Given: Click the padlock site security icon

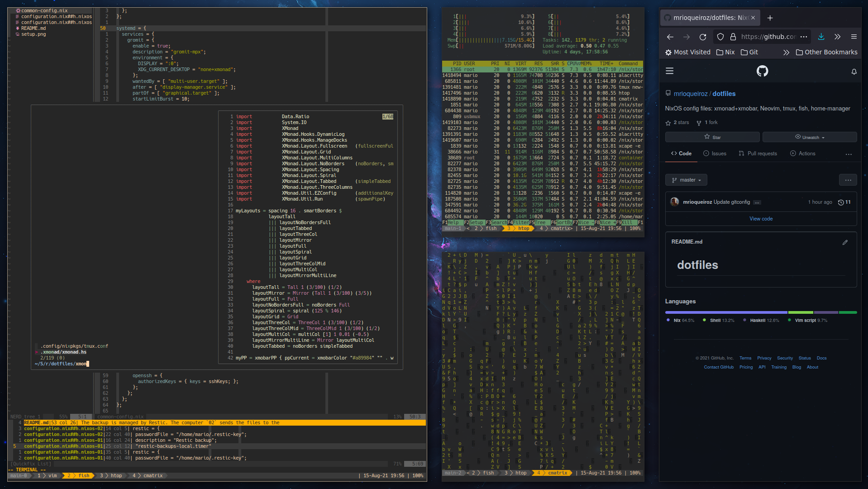Looking at the screenshot, I should (x=733, y=37).
